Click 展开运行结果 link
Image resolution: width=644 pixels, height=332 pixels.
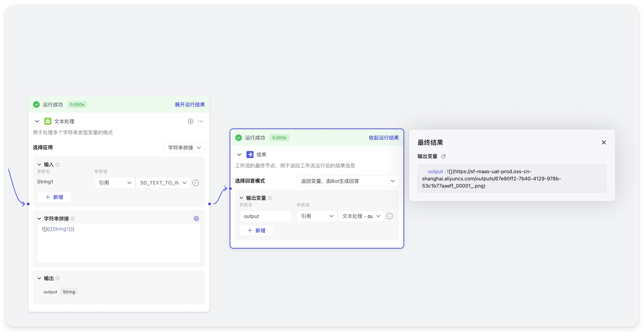pos(190,105)
